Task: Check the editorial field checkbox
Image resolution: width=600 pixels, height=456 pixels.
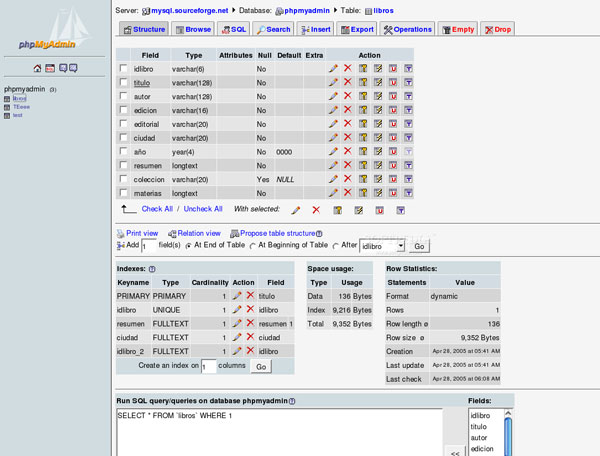Action: click(x=124, y=124)
